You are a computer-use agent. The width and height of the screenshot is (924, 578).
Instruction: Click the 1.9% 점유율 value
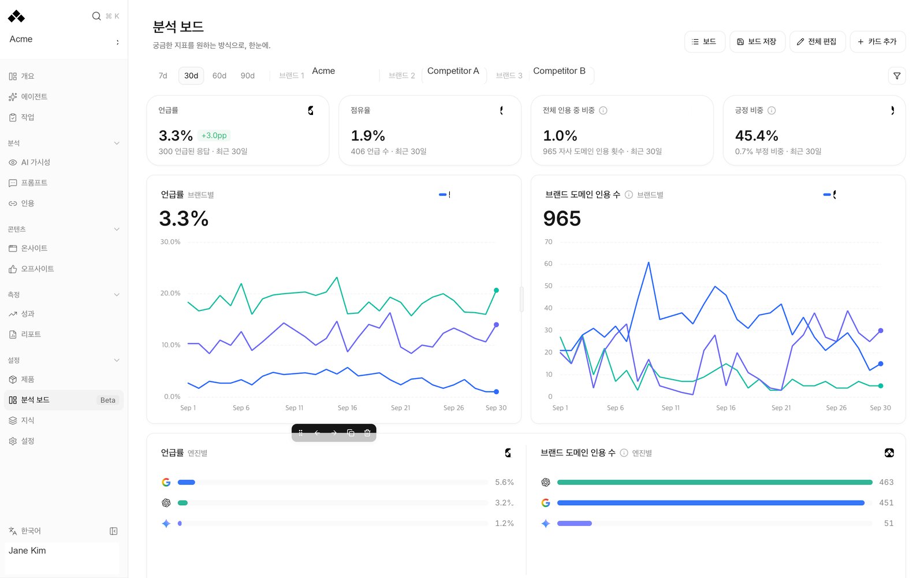[x=368, y=136]
